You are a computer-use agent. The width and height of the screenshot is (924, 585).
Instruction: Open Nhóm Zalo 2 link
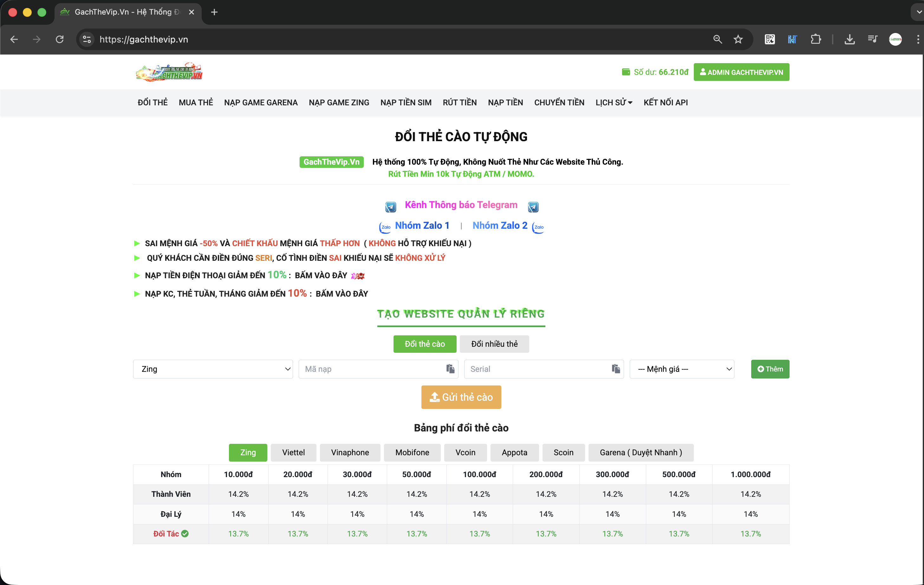point(500,226)
